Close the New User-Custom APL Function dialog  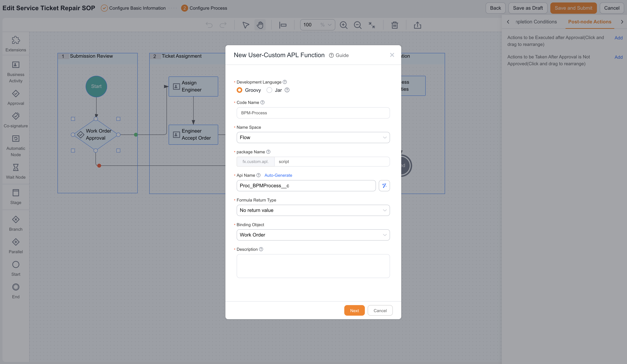pyautogui.click(x=392, y=55)
